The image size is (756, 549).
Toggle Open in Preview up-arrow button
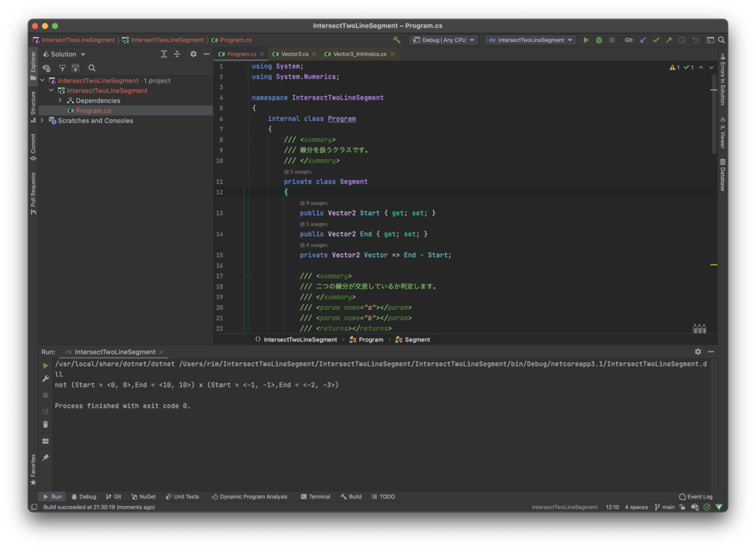tap(62, 68)
